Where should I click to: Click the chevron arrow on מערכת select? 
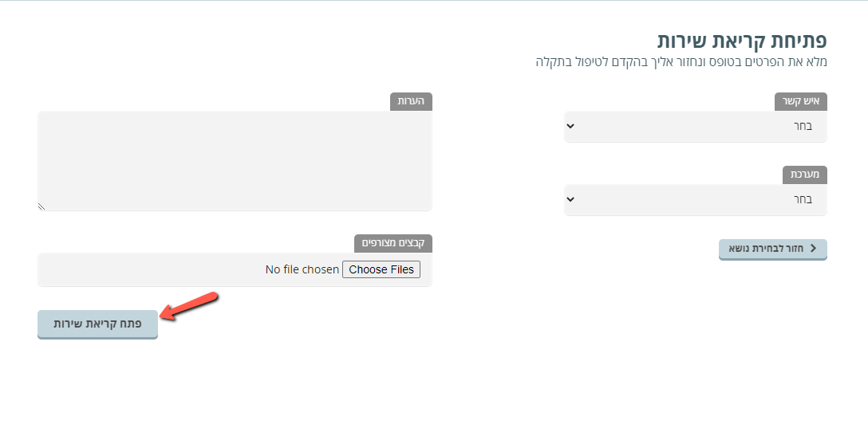click(571, 199)
